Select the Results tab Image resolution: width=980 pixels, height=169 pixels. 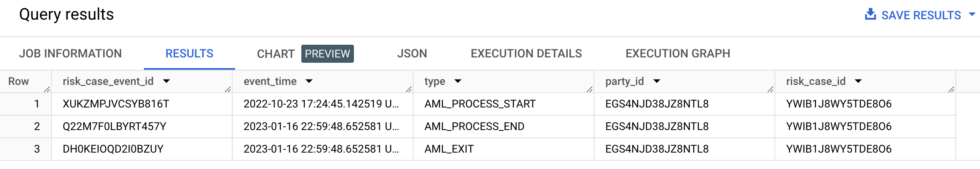(189, 54)
